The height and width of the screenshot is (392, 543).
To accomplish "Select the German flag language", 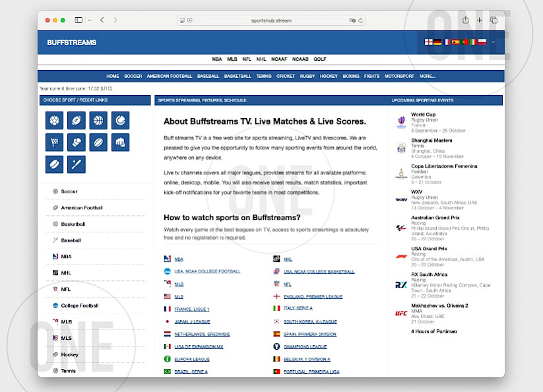I will [x=437, y=42].
